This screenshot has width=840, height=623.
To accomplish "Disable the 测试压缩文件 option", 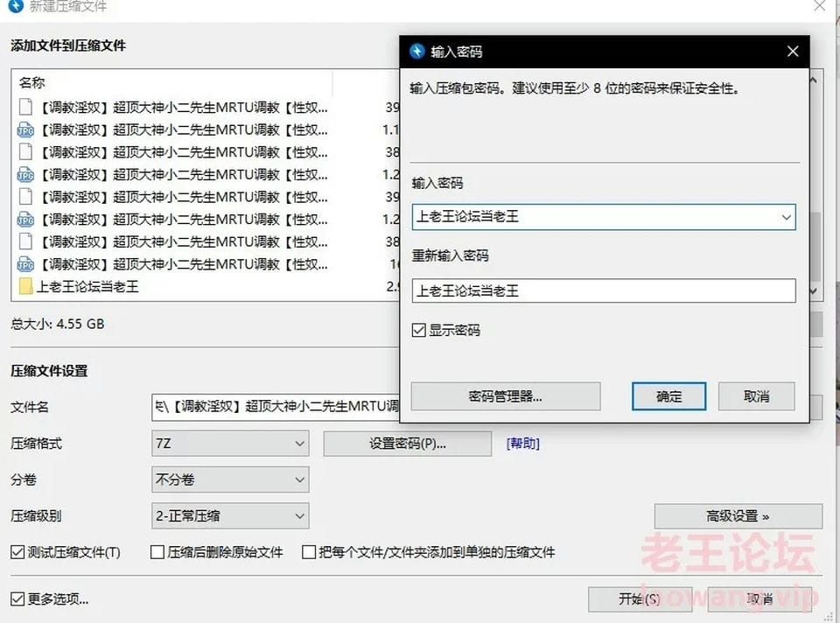I will click(15, 553).
